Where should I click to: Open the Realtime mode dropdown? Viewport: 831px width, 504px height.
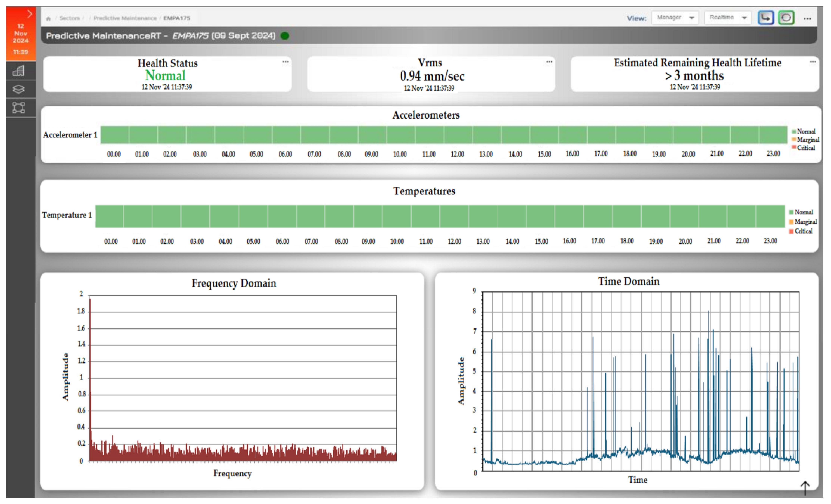(x=728, y=18)
